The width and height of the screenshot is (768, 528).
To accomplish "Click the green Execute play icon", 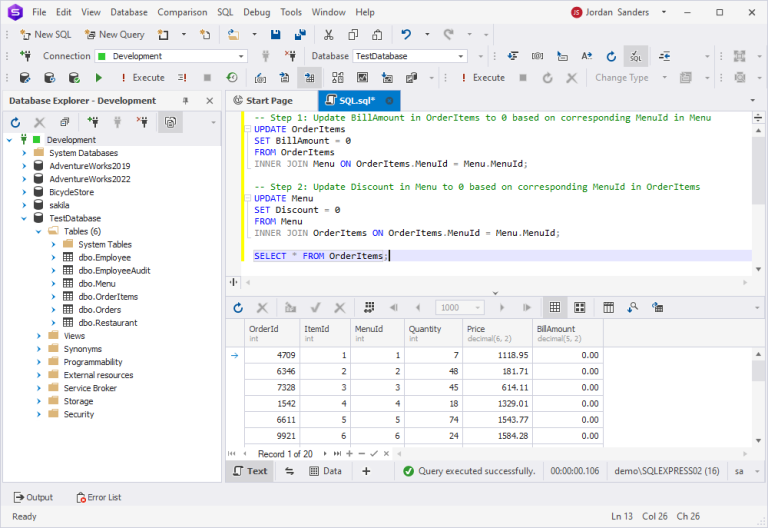I will point(98,78).
